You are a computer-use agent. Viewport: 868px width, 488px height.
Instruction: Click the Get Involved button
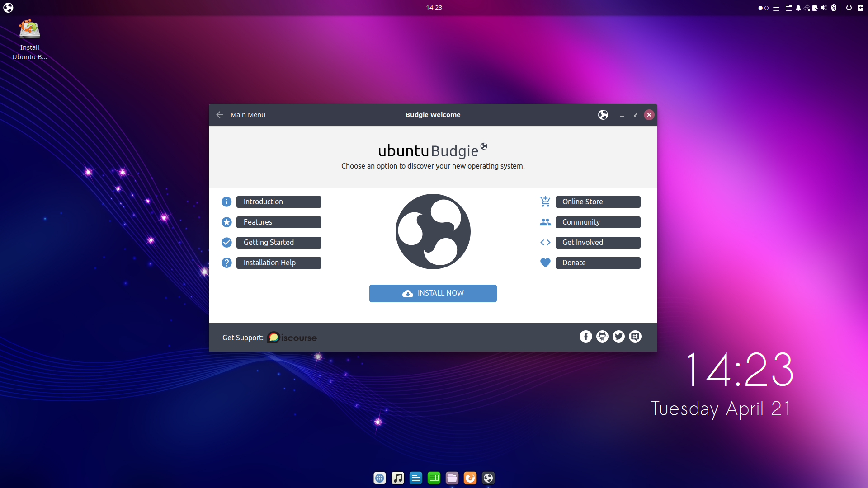pyautogui.click(x=597, y=243)
